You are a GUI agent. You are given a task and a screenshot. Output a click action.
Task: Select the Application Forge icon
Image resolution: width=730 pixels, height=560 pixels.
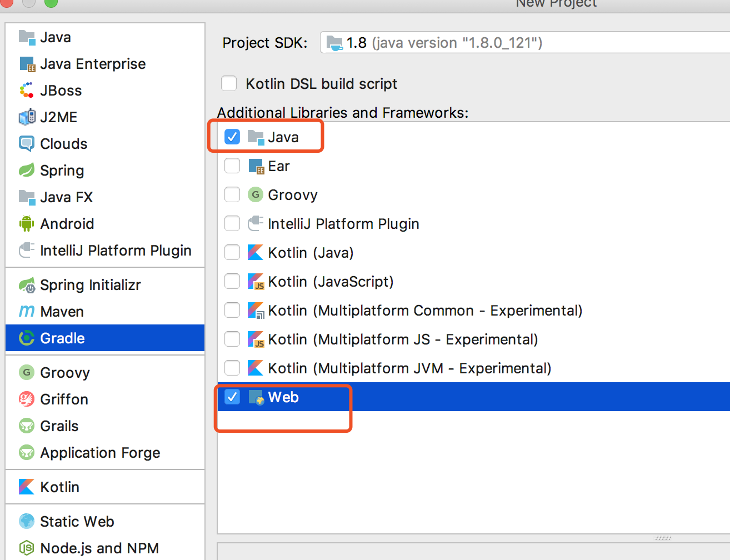click(x=27, y=453)
